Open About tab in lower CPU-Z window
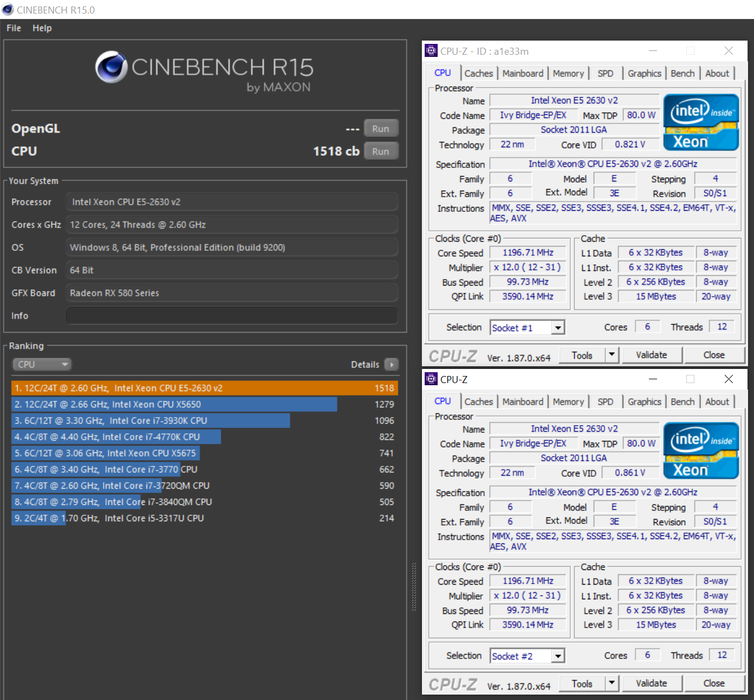This screenshot has height=700, width=754. point(717,401)
